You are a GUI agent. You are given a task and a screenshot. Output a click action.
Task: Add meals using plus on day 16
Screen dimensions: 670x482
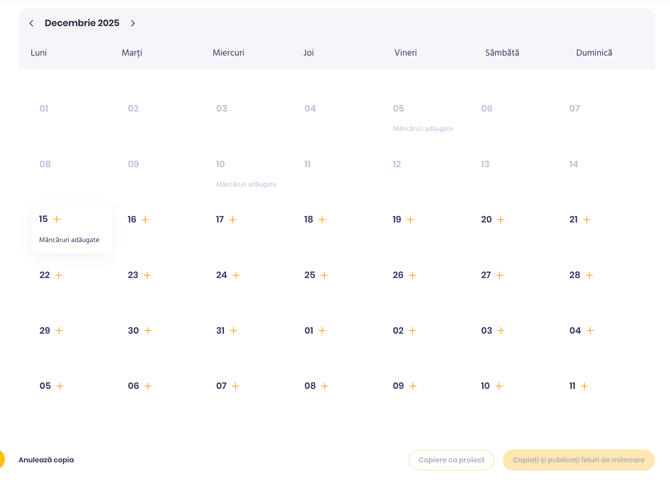coord(145,220)
